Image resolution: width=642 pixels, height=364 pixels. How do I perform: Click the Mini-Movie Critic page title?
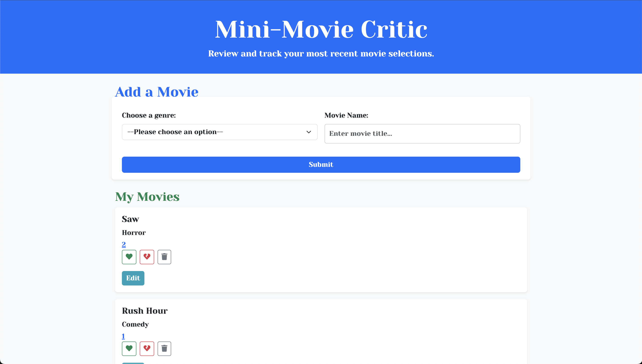click(321, 30)
